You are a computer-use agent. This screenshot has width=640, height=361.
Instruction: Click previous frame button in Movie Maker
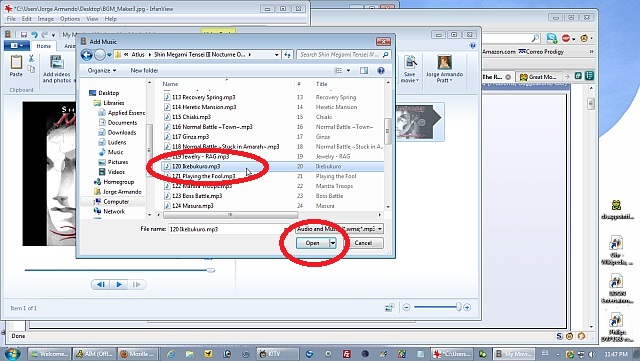click(100, 285)
